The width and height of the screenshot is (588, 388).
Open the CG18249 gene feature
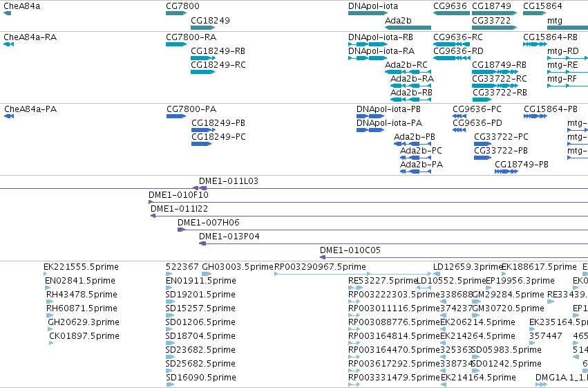203,28
